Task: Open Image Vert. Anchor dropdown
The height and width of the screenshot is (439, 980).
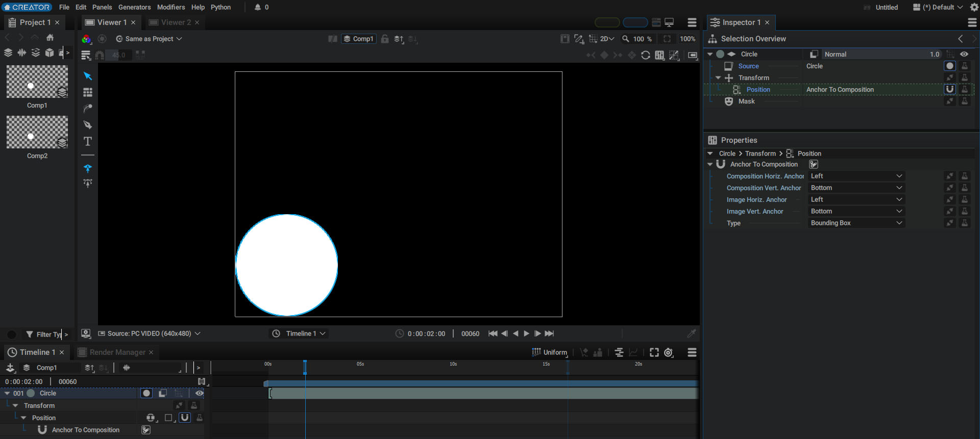Action: (856, 211)
